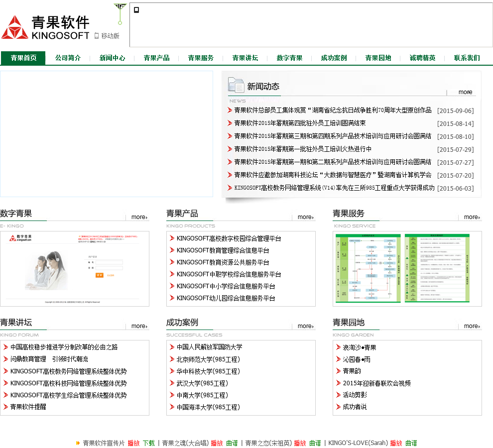Screen dimensions: 493x448
Task: Open the 联系我们 navigation item
Action: [x=467, y=58]
